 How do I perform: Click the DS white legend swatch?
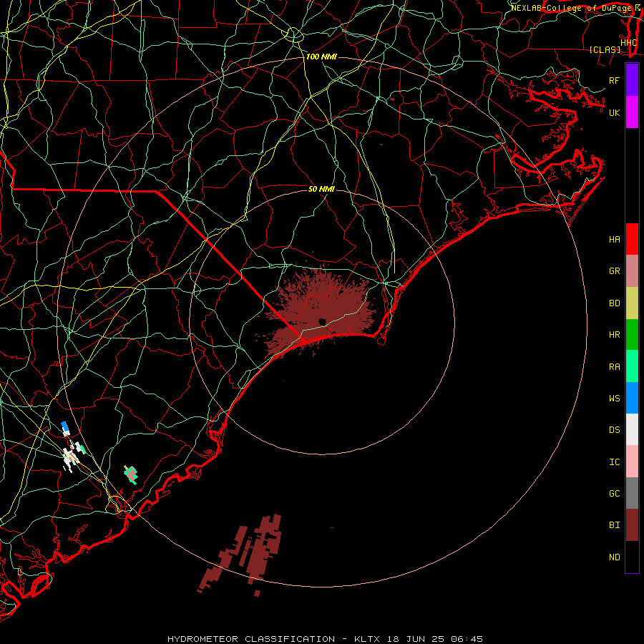click(632, 429)
